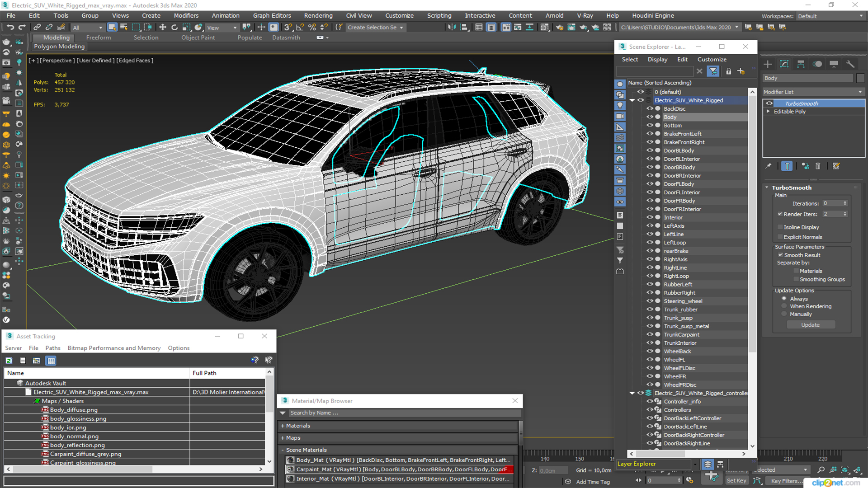The image size is (868, 488).
Task: Open the Rendering menu
Action: 318,16
